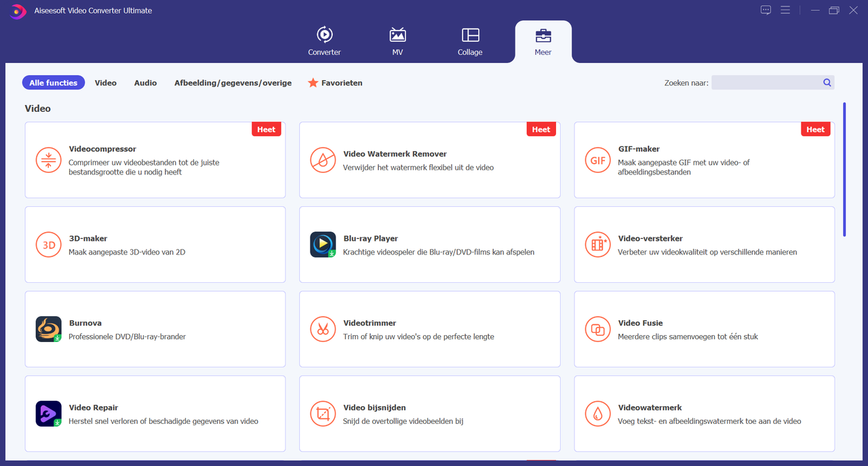Select the Meer toolbox icon
Screen dimensions: 868x466
[x=543, y=35]
